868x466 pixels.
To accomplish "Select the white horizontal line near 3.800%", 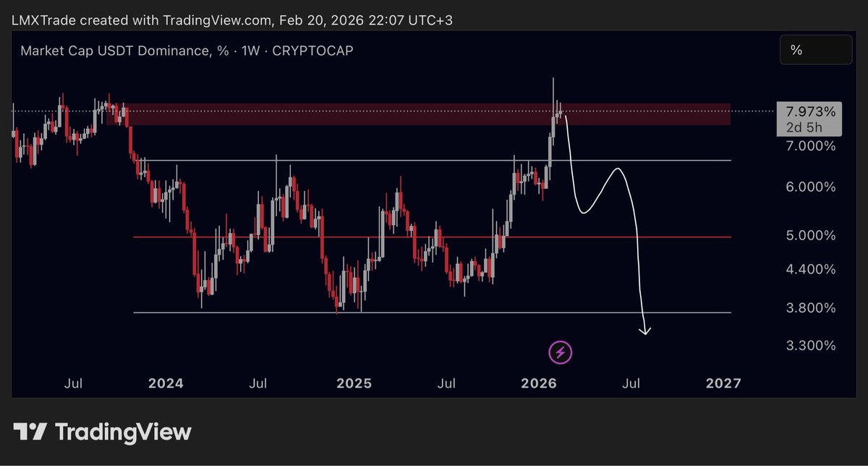I will tap(432, 313).
